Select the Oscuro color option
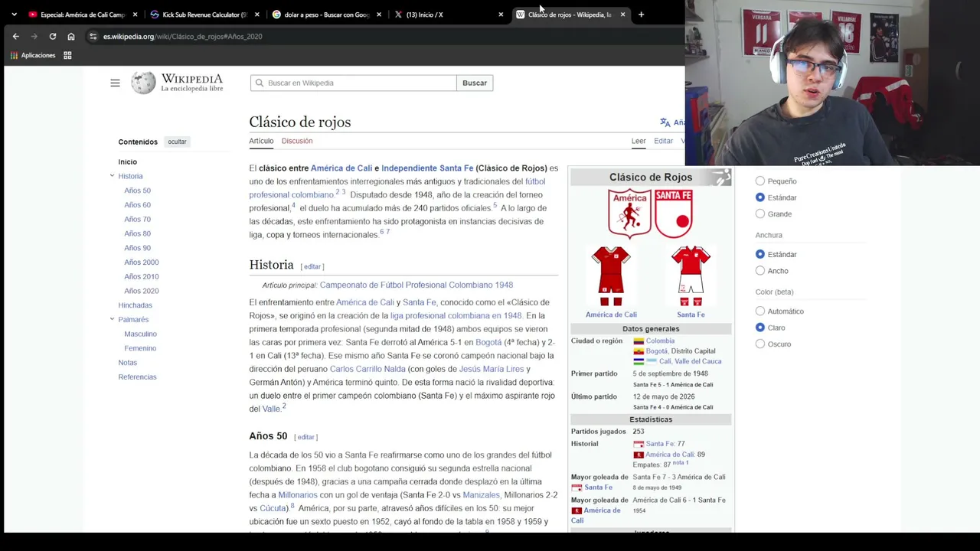The image size is (980, 551). click(x=760, y=344)
